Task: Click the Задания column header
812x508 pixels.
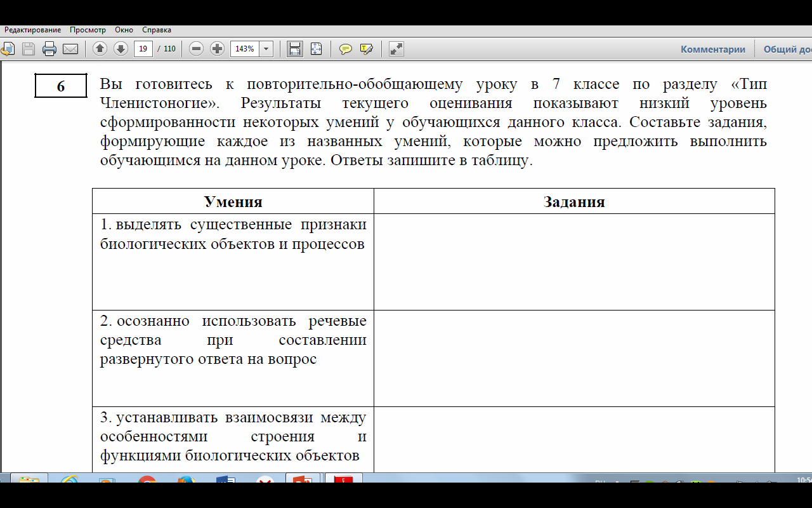Action: click(574, 201)
